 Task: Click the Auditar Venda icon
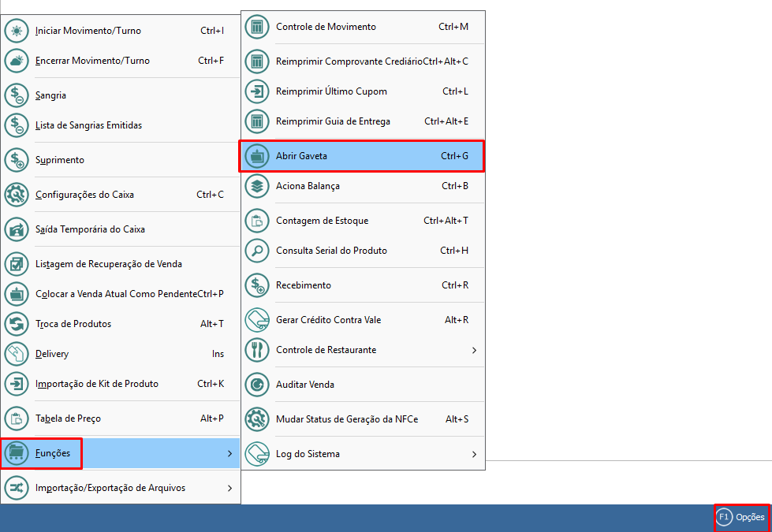point(257,385)
